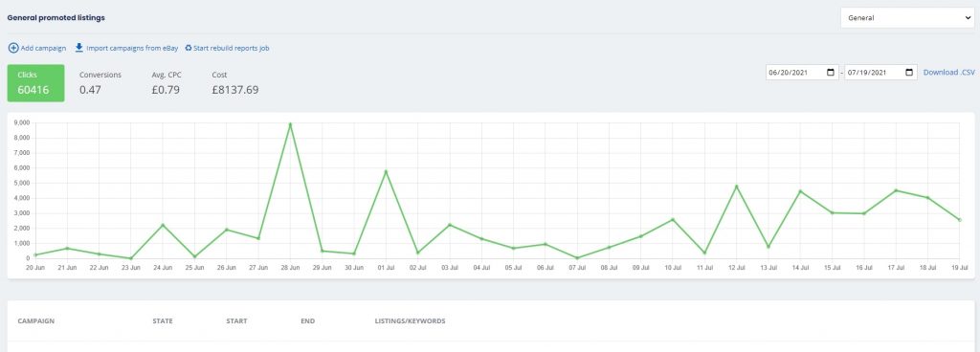
Task: Click the 28 Jun peak data point
Action: click(x=290, y=124)
